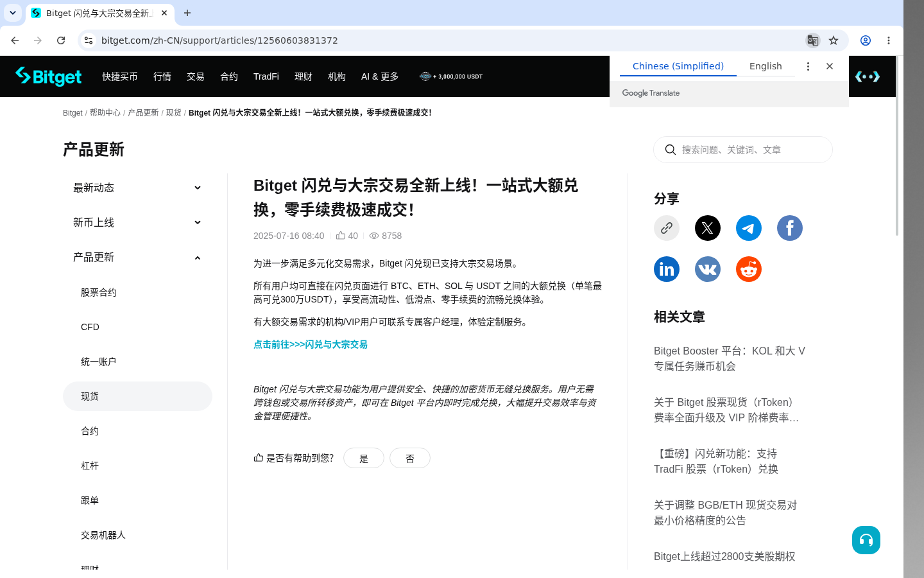Go back to previous page
This screenshot has width=924, height=578.
click(x=15, y=40)
